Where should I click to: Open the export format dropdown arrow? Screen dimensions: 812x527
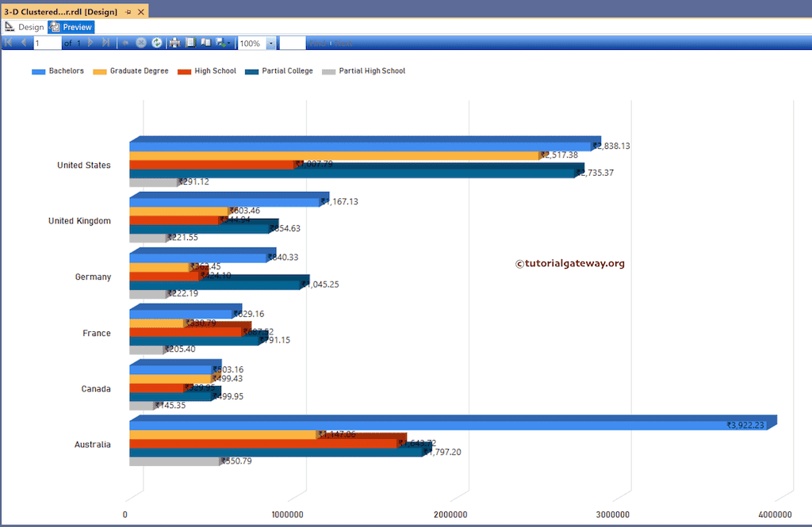[x=228, y=42]
